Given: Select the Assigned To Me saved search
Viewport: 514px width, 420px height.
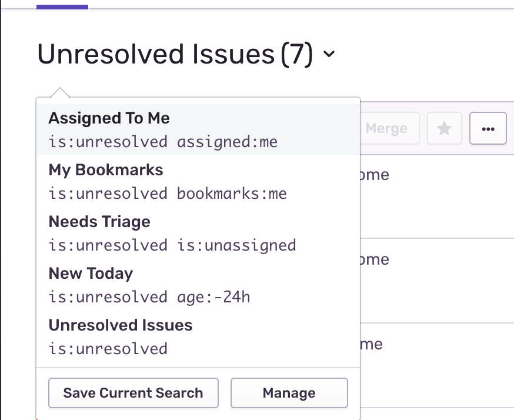Looking at the screenshot, I should (109, 118).
